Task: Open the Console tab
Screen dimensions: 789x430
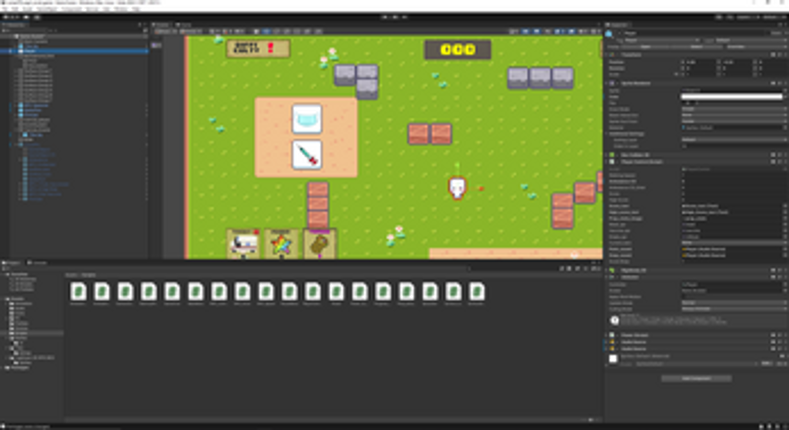Action: [x=38, y=263]
